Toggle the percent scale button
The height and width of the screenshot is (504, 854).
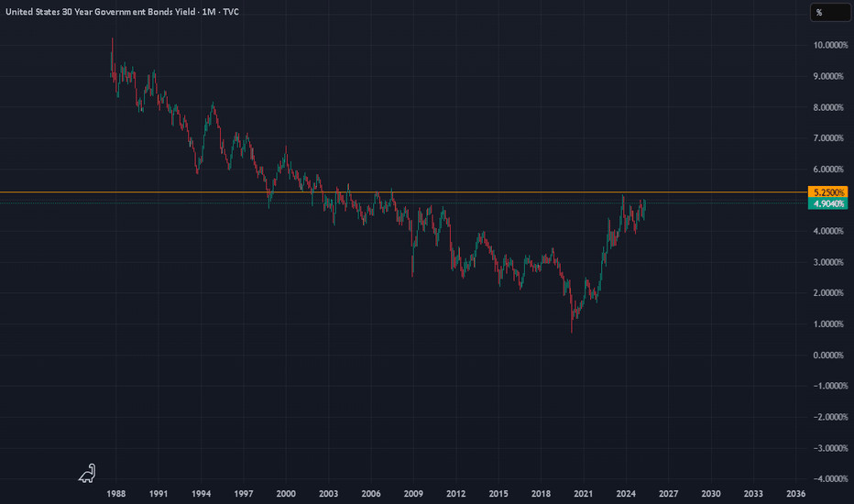[x=818, y=13]
